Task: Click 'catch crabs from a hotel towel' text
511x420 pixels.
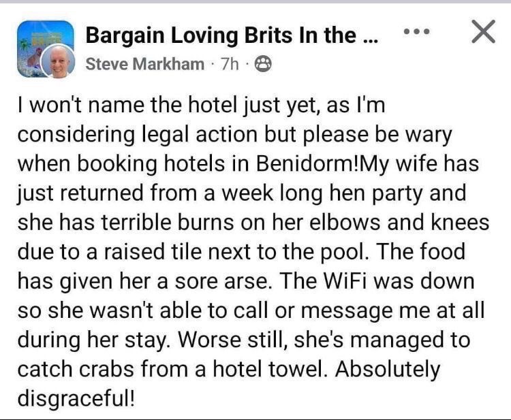Action: pos(172,369)
